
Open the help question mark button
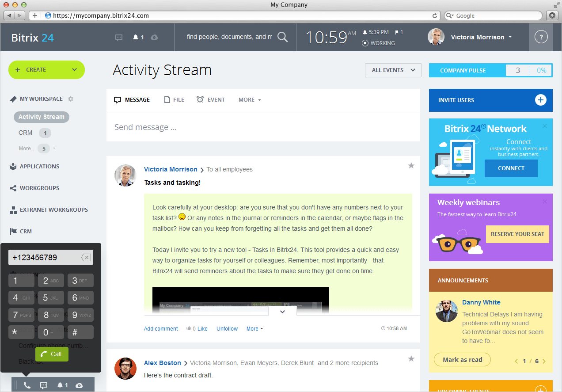tap(541, 37)
